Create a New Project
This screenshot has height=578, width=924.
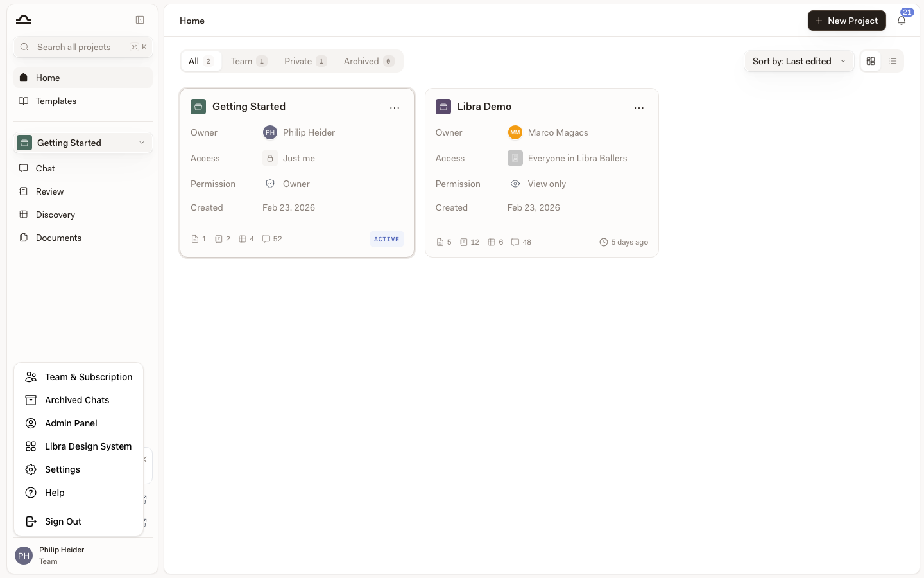point(847,21)
